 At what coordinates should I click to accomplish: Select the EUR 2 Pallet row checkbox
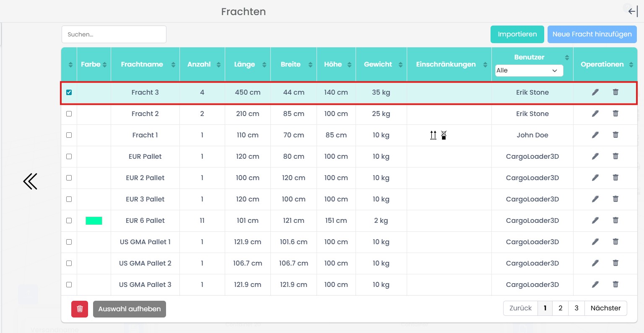tap(69, 178)
